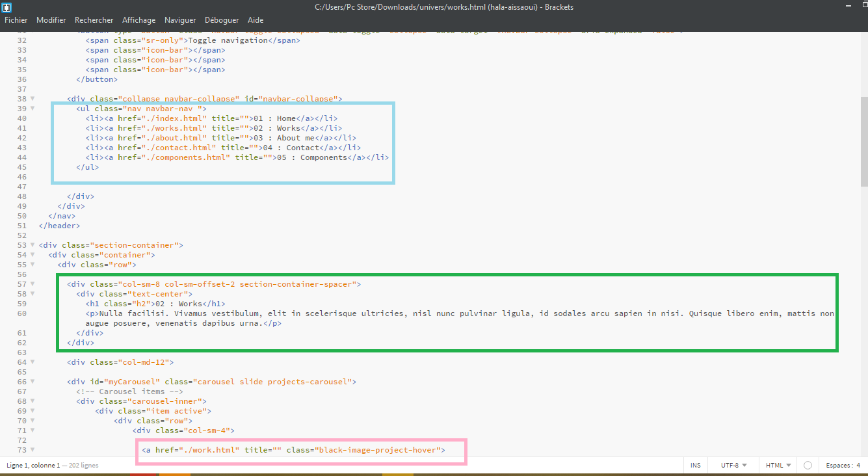Open the Modifier menu
868x476 pixels.
point(51,20)
